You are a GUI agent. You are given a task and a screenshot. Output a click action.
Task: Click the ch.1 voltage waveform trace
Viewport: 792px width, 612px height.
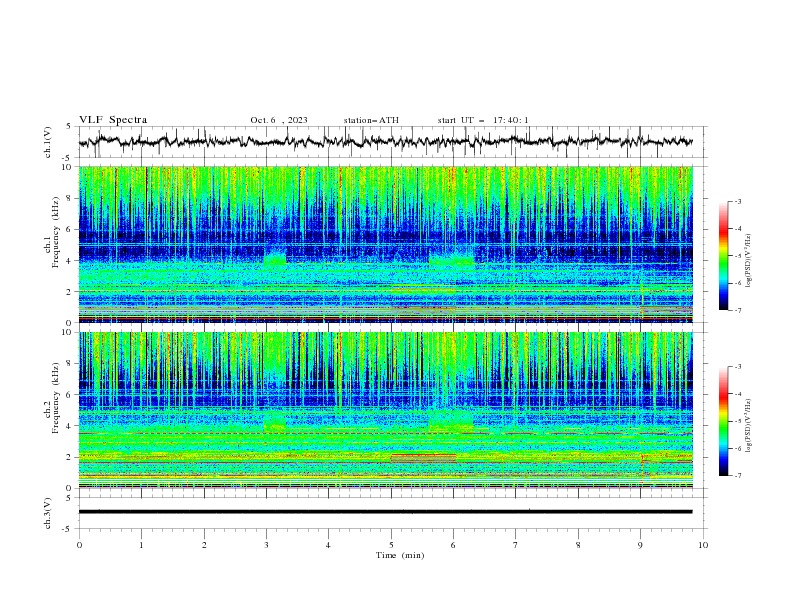coord(385,142)
